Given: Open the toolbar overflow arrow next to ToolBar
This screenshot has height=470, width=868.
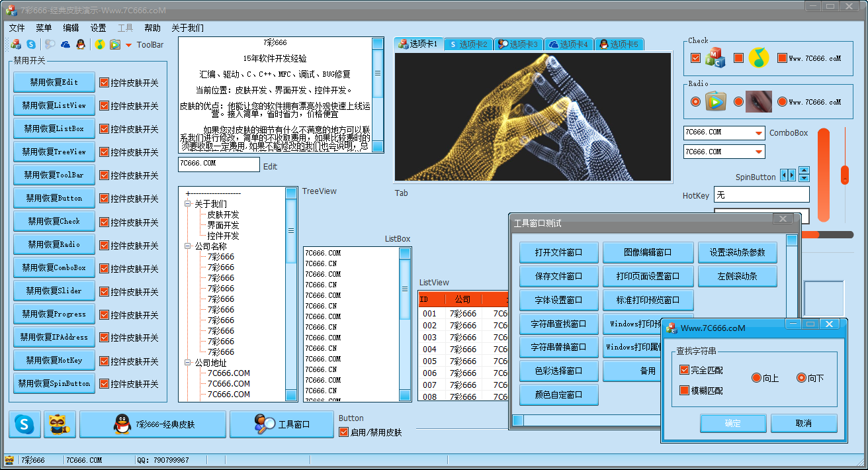Looking at the screenshot, I should tap(128, 45).
